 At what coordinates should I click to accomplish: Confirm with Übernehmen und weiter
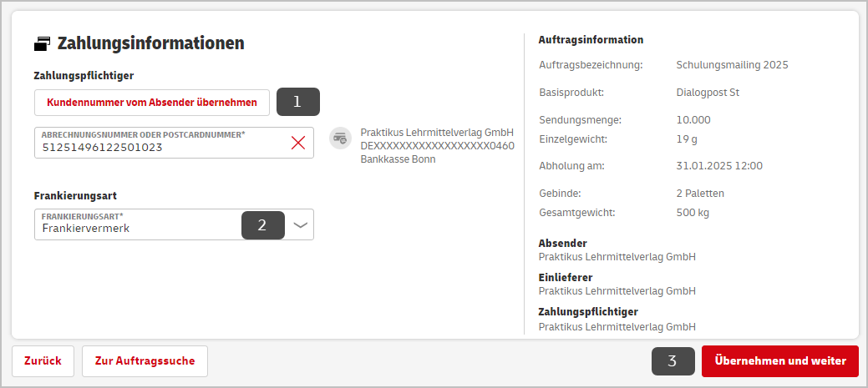coord(780,361)
